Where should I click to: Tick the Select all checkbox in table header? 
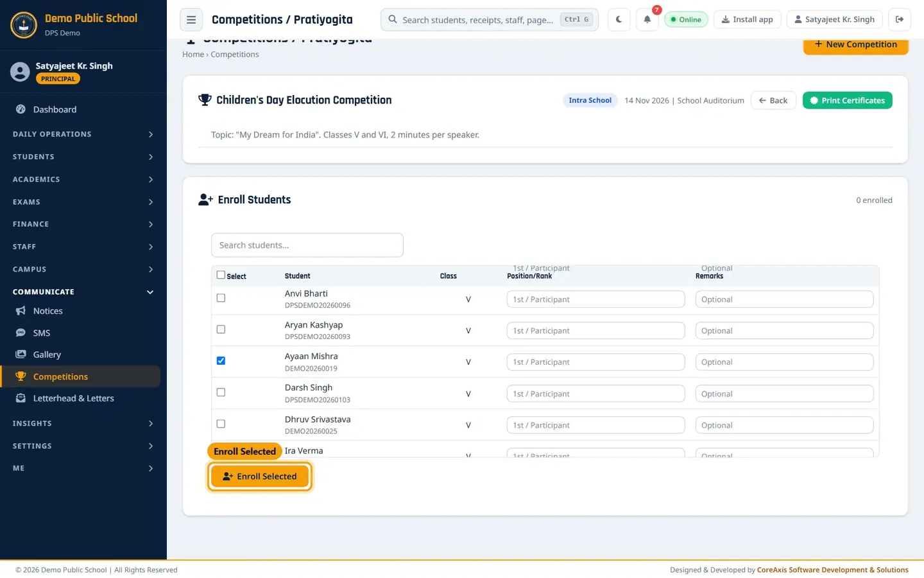[221, 275]
